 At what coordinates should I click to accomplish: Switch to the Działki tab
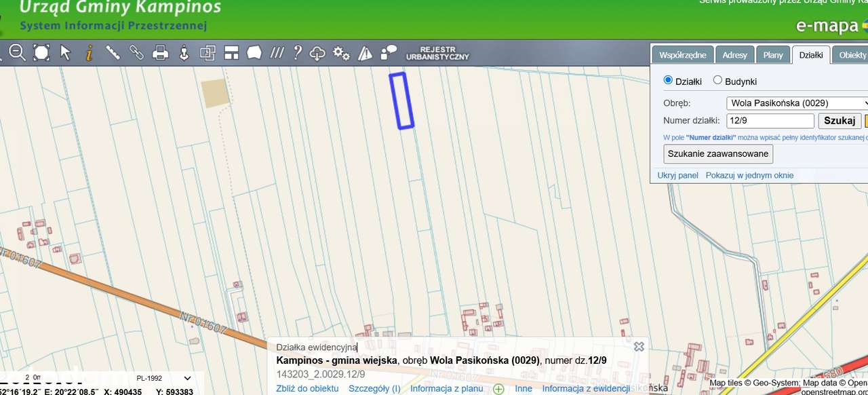tap(810, 55)
